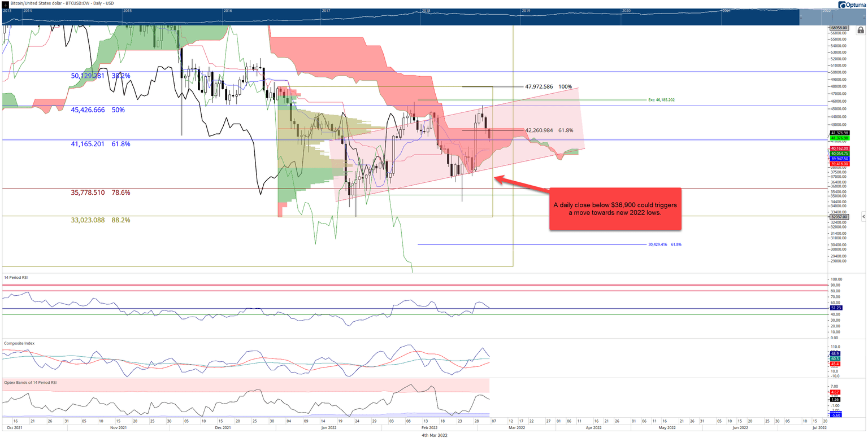Image resolution: width=868 pixels, height=442 pixels.
Task: Click the 2020 marker in the overview strip
Action: (626, 11)
